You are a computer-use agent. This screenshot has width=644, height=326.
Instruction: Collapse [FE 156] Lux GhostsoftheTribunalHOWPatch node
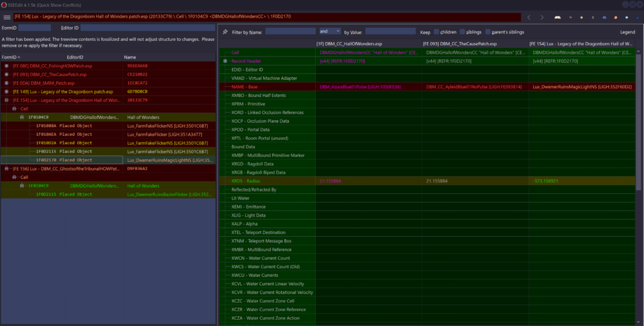6,169
